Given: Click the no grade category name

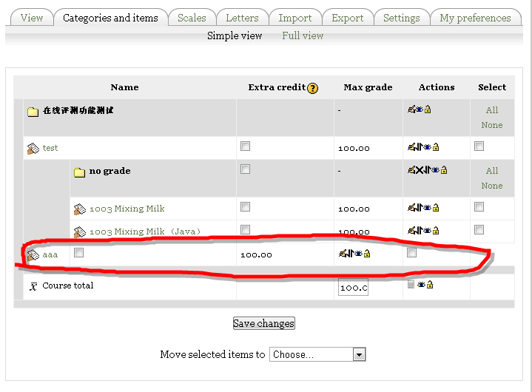Looking at the screenshot, I should [110, 171].
